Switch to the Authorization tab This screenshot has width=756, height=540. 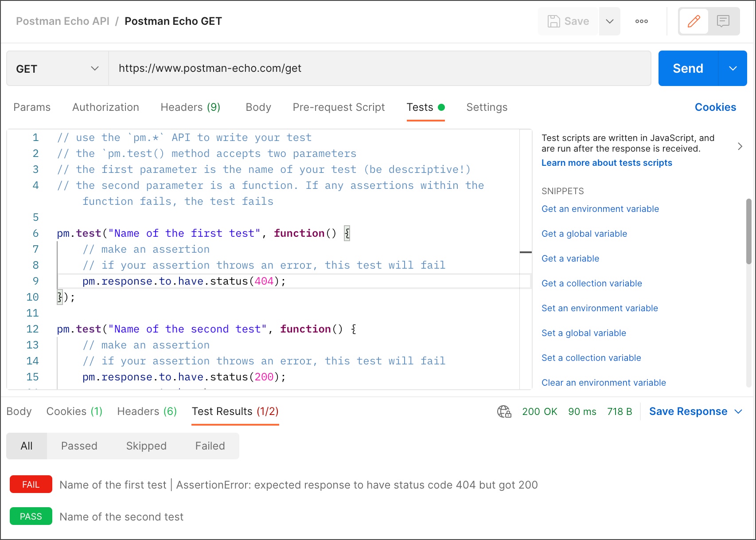(105, 107)
